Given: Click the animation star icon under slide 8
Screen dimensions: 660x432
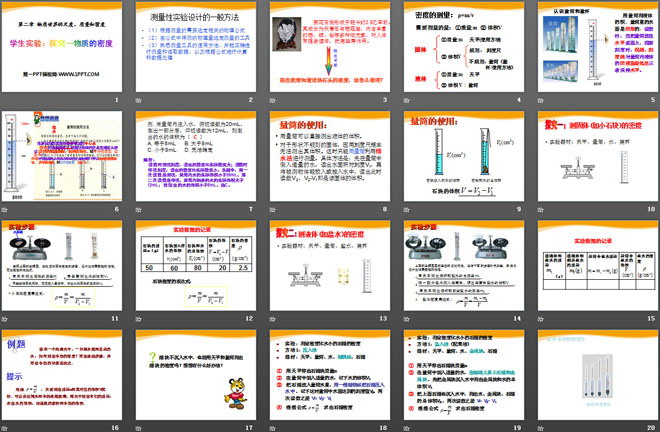Looking at the screenshot, I should pyautogui.click(x=273, y=209).
